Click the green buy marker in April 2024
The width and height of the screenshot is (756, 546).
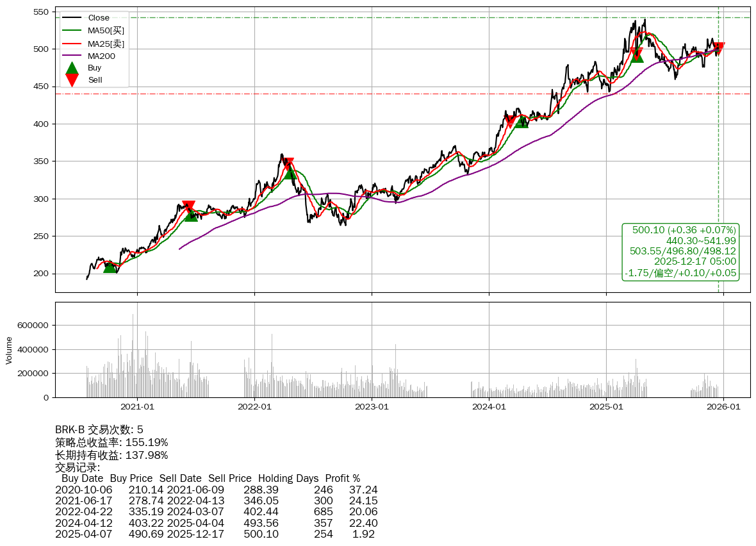(522, 121)
